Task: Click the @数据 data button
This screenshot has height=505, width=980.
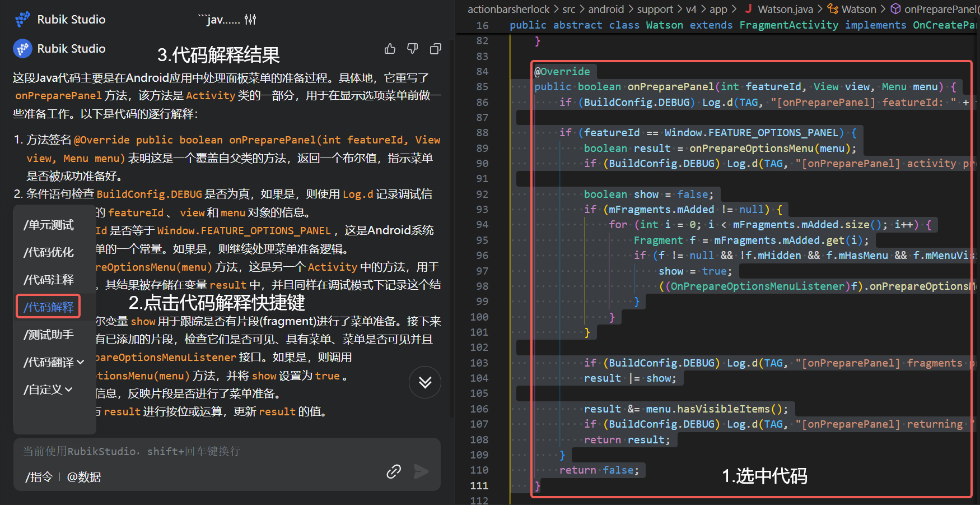Action: pos(84,477)
